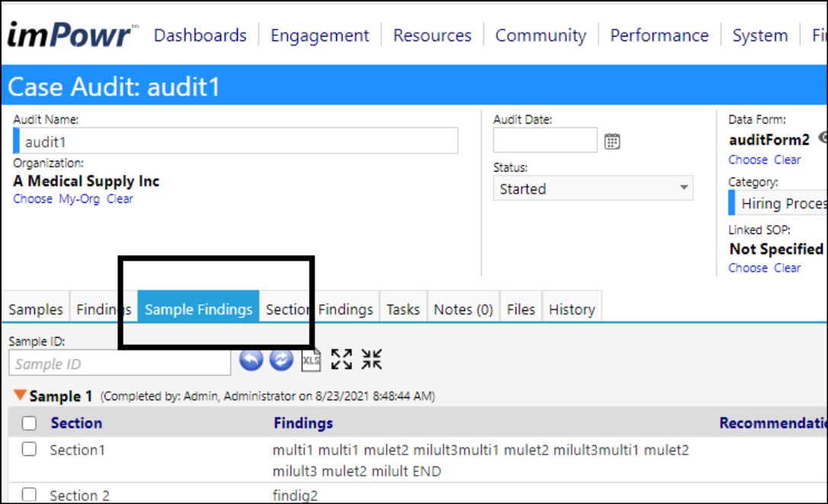Click the imPowr logo
828x504 pixels.
72,35
